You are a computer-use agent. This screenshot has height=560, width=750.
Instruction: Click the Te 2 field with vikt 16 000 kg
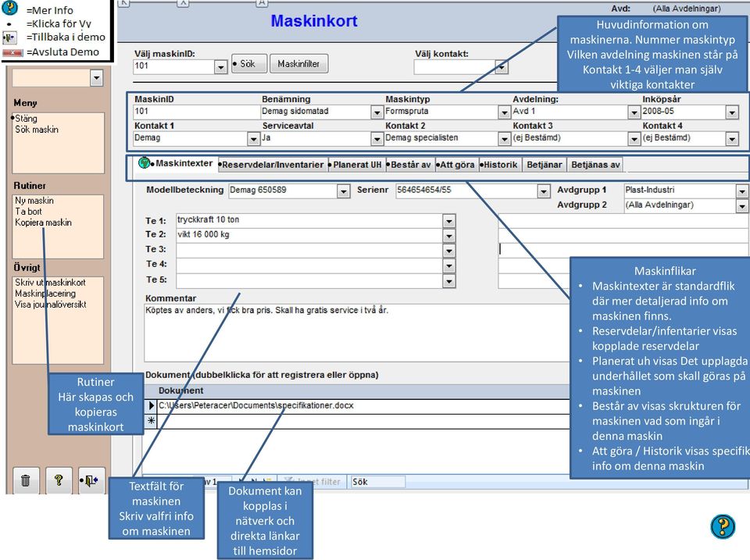point(309,235)
